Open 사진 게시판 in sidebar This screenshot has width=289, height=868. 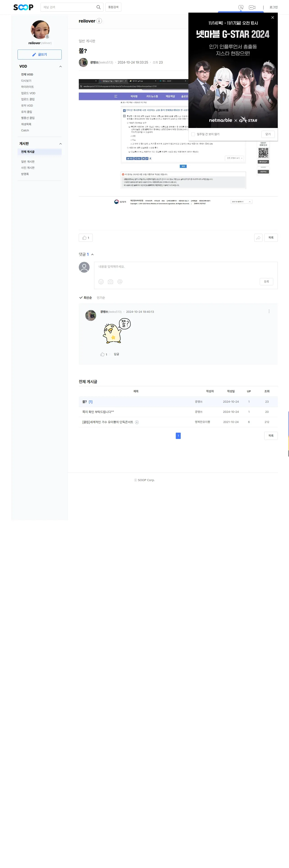(x=28, y=168)
